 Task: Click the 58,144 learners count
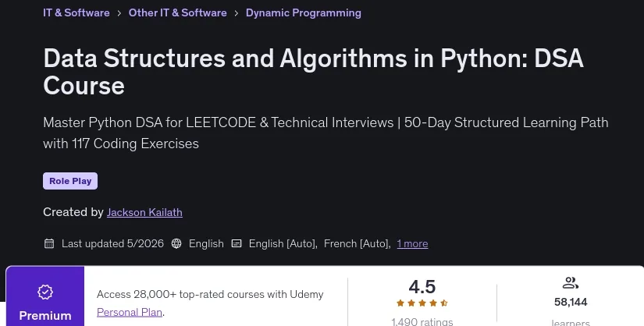[571, 302]
